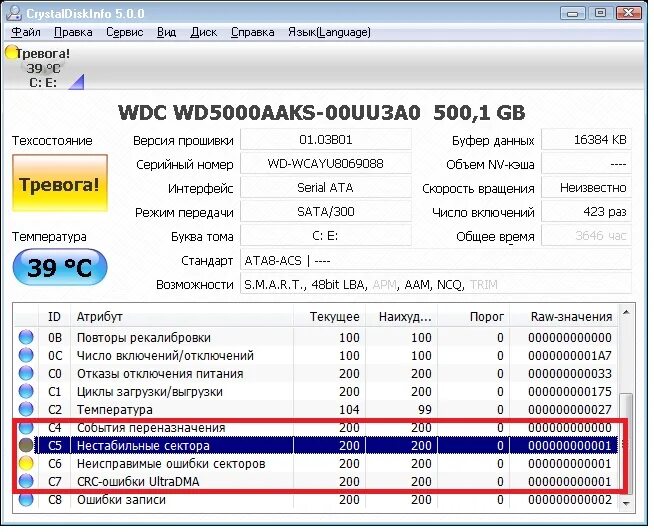The width and height of the screenshot is (654, 532).
Task: Click the status circle of row C8
Action: (26, 499)
